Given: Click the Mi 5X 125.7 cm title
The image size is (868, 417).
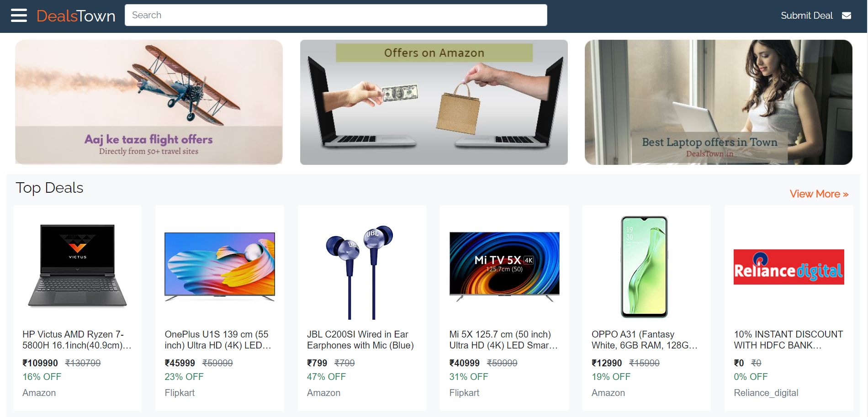Looking at the screenshot, I should pos(503,340).
